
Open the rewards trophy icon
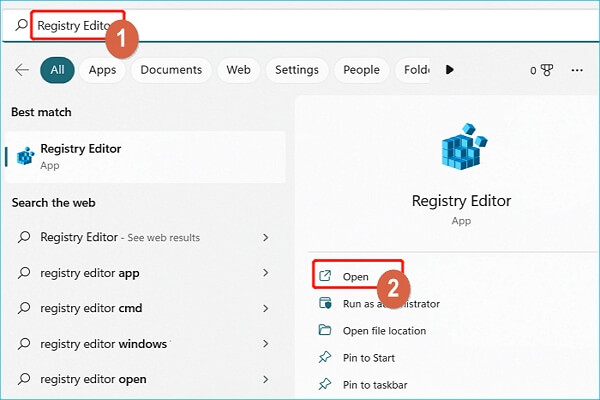[547, 70]
